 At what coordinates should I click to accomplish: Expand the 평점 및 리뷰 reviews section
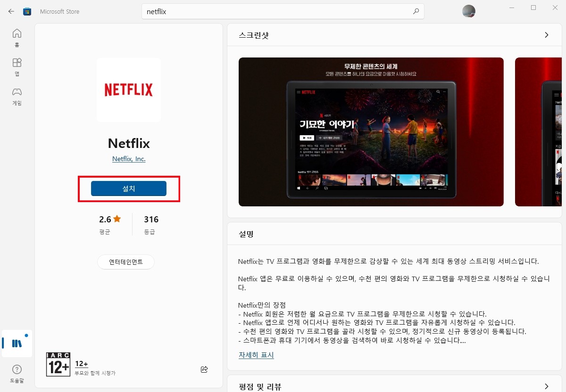(x=547, y=386)
